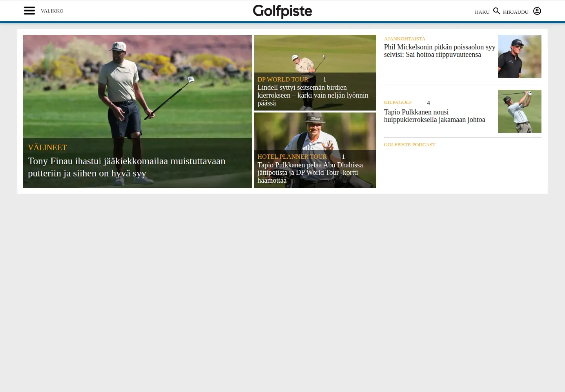Read Tapio Pulkkanen nousi huippukierroksella headline
Viewport: 565px width, 392px height.
point(434,116)
